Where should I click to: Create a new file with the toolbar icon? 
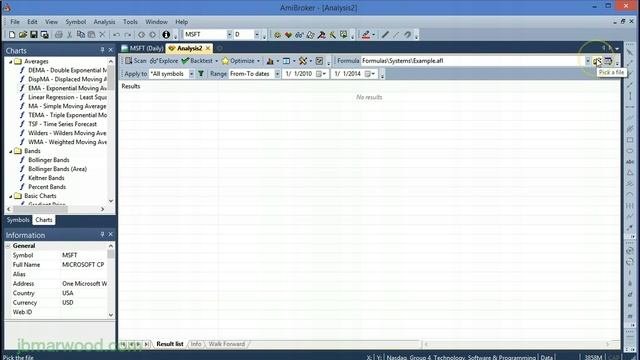point(12,35)
